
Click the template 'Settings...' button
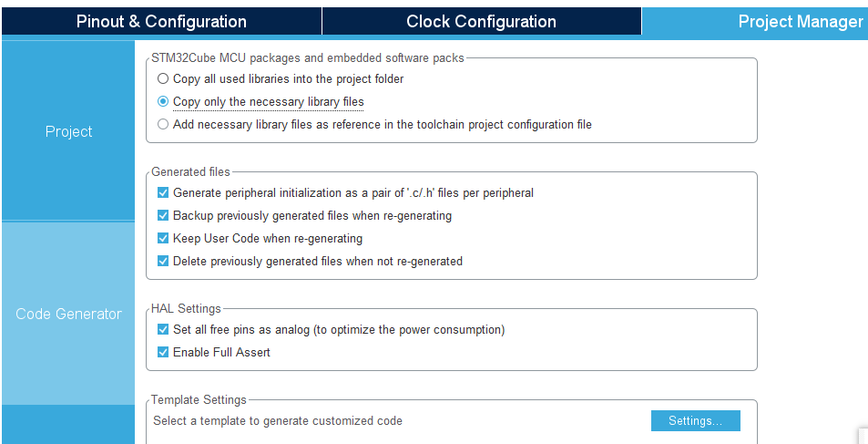click(695, 421)
